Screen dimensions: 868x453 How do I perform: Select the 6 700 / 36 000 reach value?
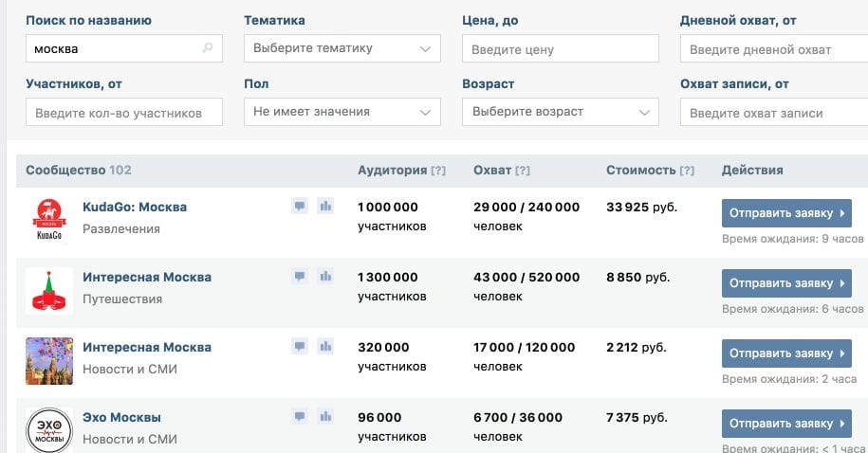tap(518, 418)
